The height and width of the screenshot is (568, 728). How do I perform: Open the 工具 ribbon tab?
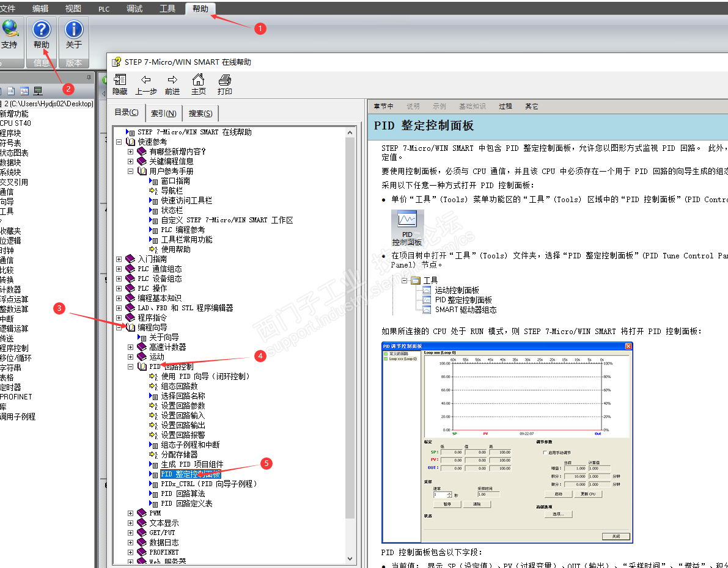167,9
